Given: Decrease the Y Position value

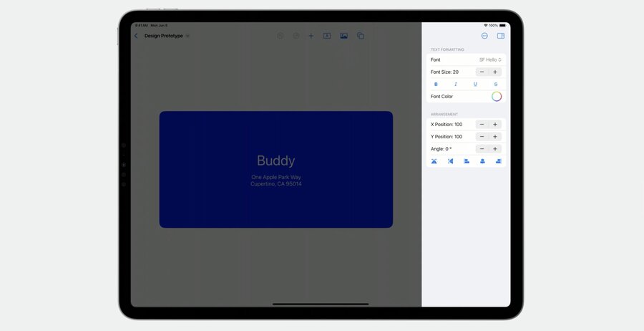Looking at the screenshot, I should (482, 137).
